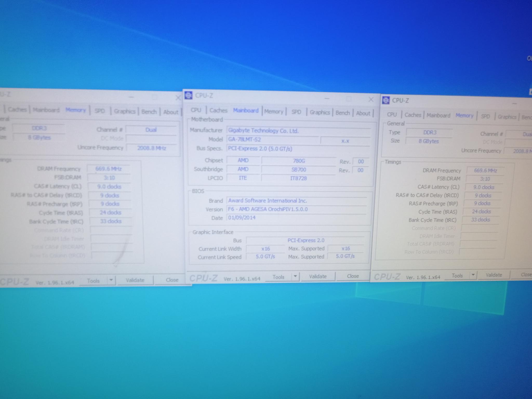Click the CPU-Z icon in middle window title

[x=189, y=95]
